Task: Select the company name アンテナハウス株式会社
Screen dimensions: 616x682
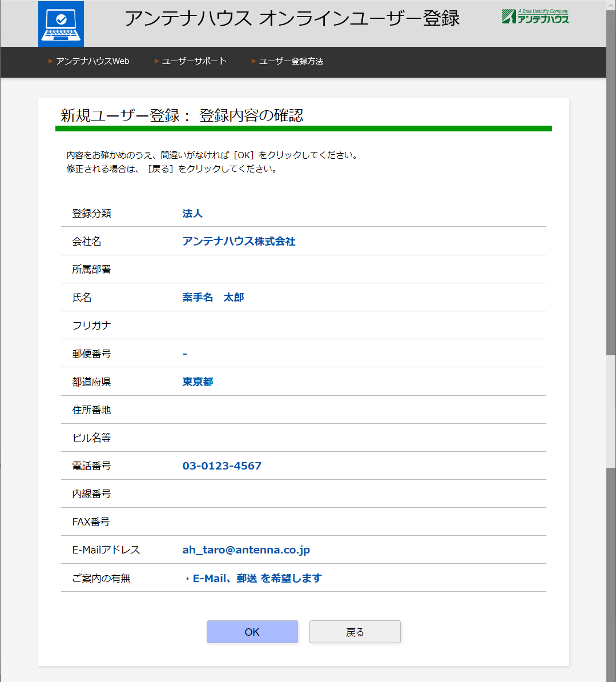Action: 239,241
